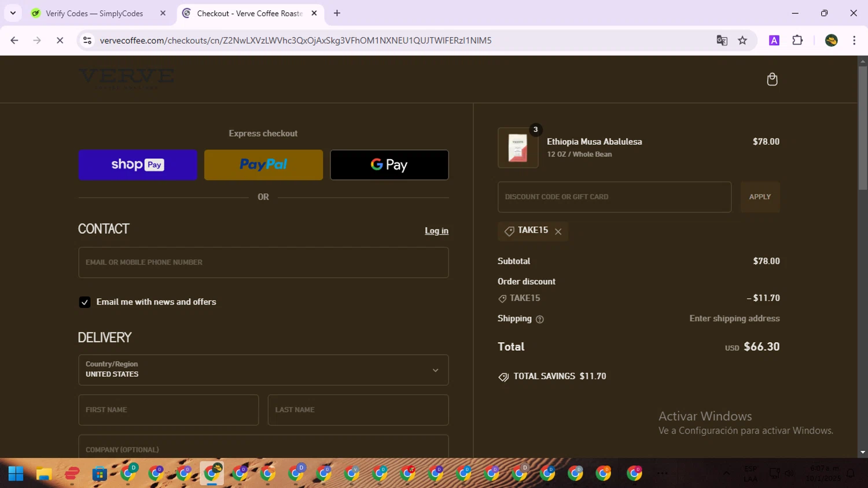
Task: Click the scrollbar up arrow
Action: [x=863, y=61]
